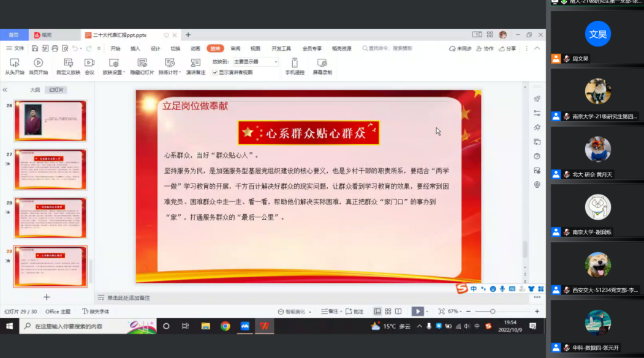The image size is (644, 358).
Task: Hide slide (隐藏幻灯片) button
Action: (x=142, y=66)
